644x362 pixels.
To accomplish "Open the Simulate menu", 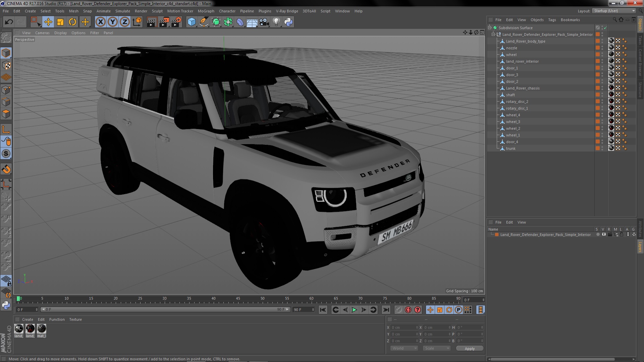I will click(x=123, y=11).
